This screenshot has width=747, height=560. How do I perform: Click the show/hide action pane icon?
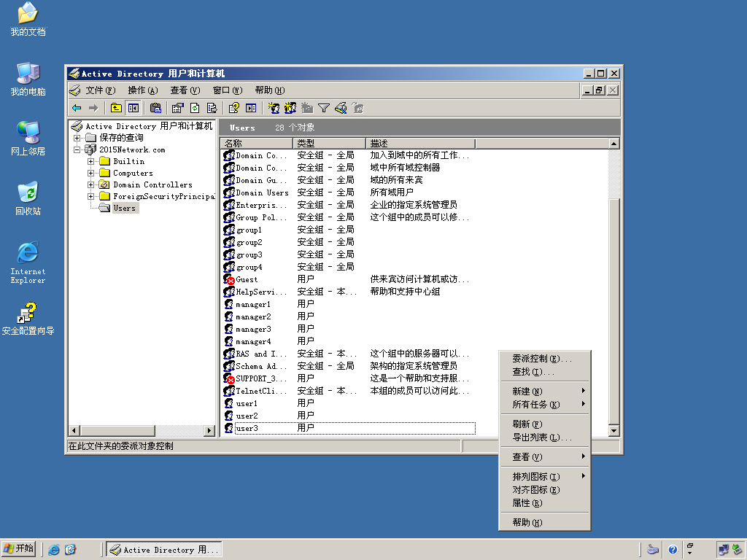click(251, 108)
